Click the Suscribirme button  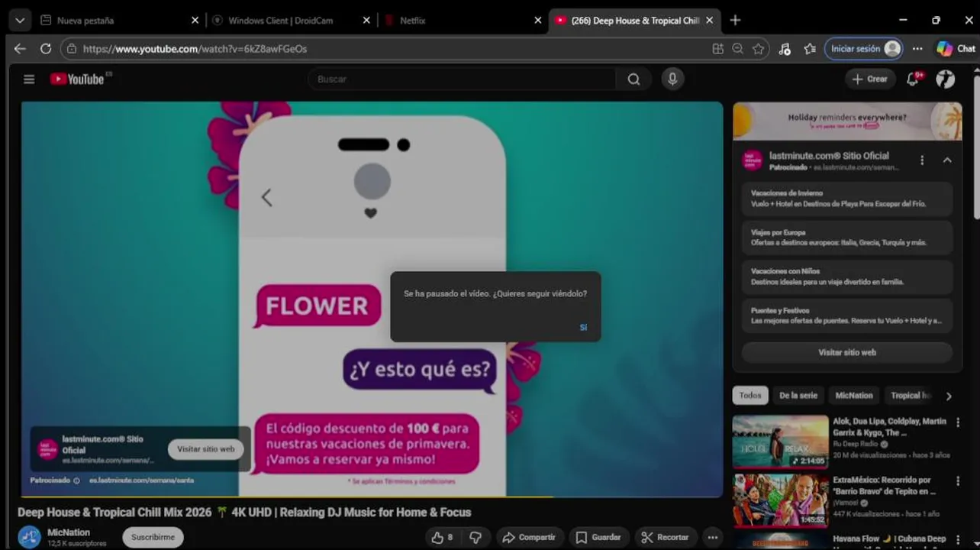[x=153, y=537]
